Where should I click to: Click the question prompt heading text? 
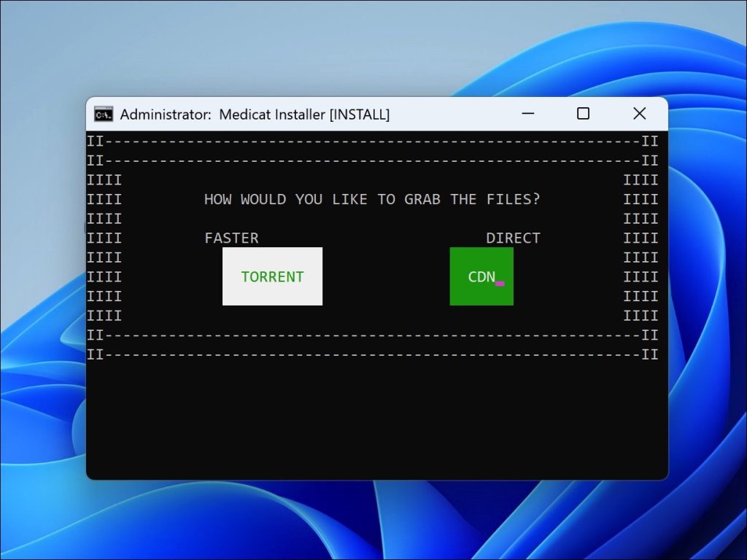coord(372,199)
